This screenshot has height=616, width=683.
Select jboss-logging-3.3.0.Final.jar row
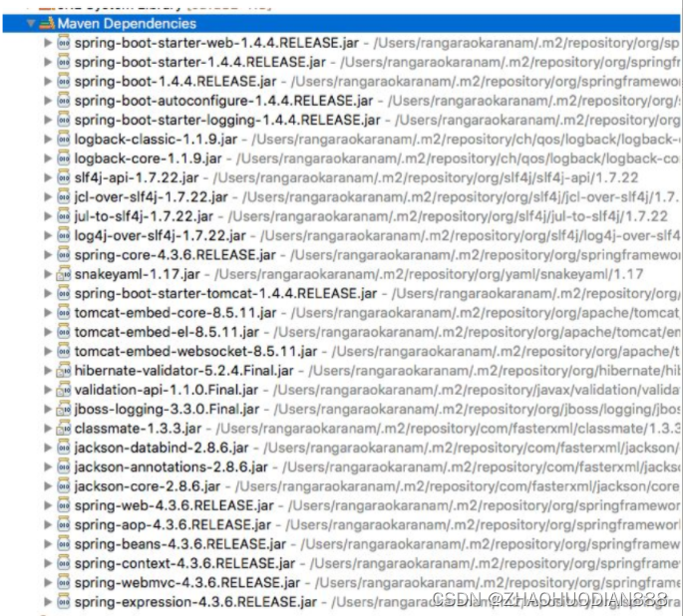tap(341, 409)
